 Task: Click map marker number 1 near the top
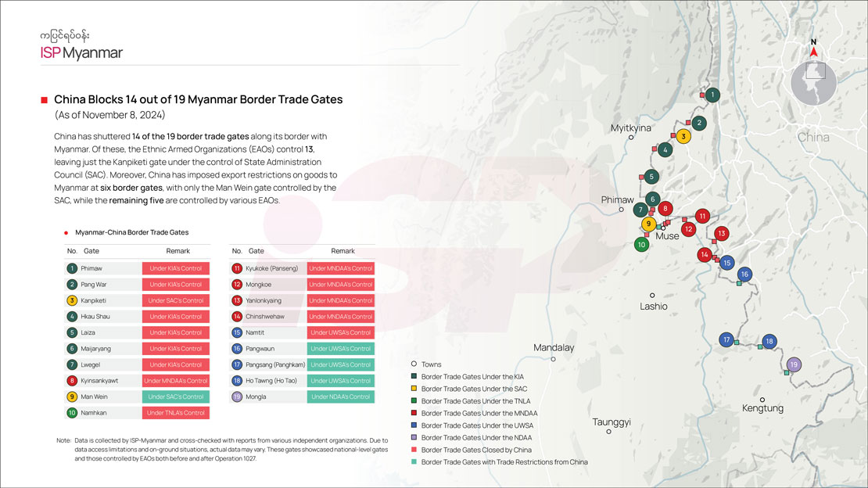tap(712, 95)
